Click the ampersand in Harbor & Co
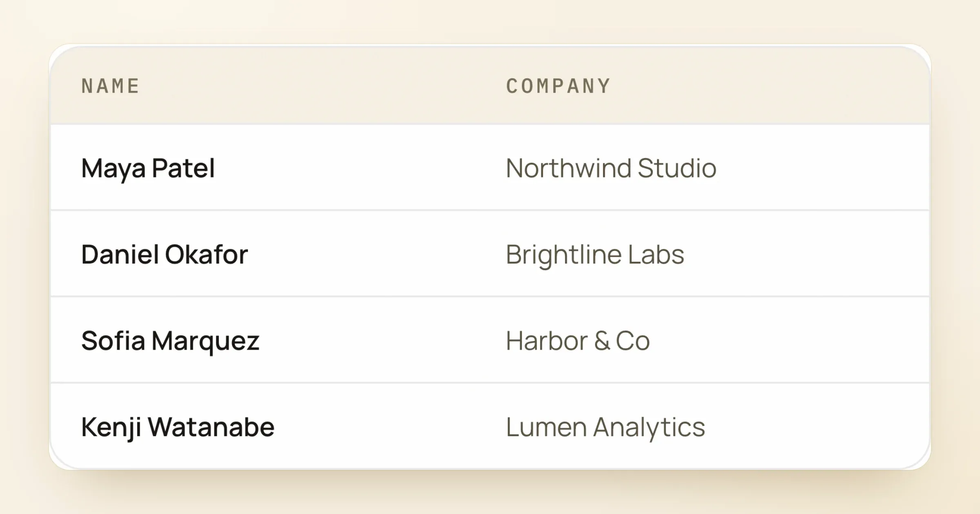 coord(602,341)
